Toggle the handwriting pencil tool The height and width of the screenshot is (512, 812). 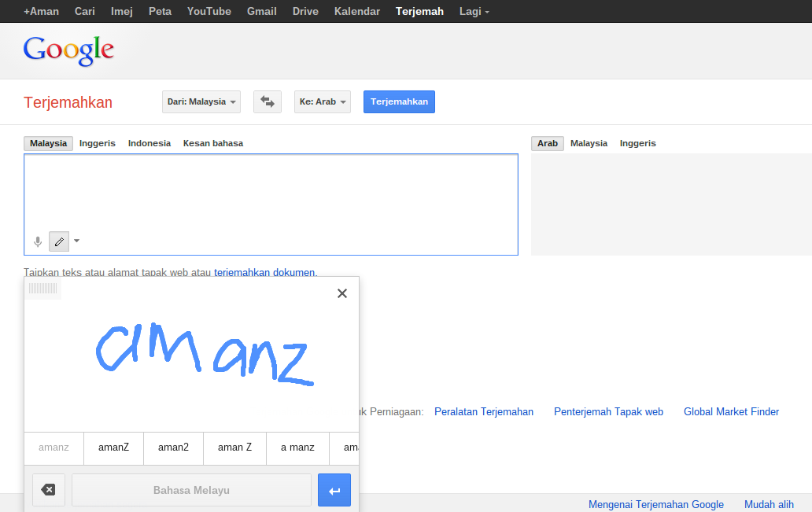[59, 241]
